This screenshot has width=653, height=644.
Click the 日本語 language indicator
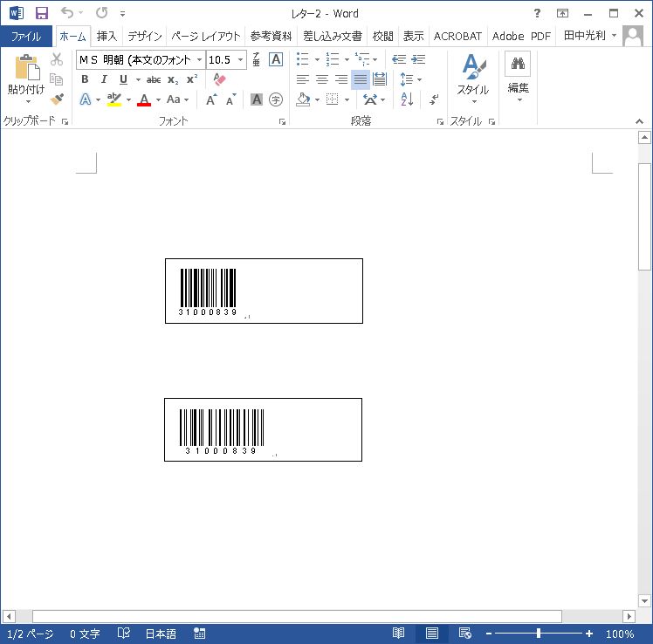(161, 634)
